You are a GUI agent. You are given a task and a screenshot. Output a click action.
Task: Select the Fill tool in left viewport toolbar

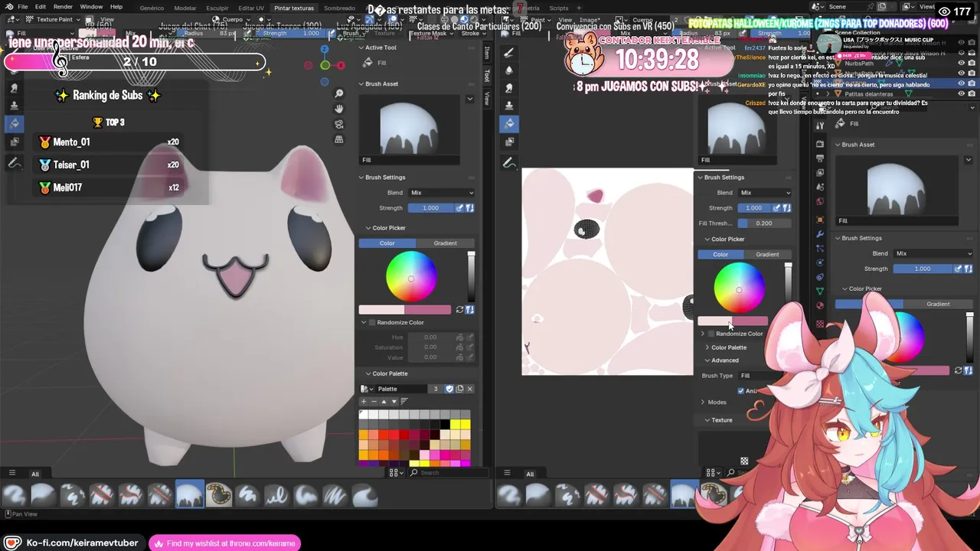[15, 123]
